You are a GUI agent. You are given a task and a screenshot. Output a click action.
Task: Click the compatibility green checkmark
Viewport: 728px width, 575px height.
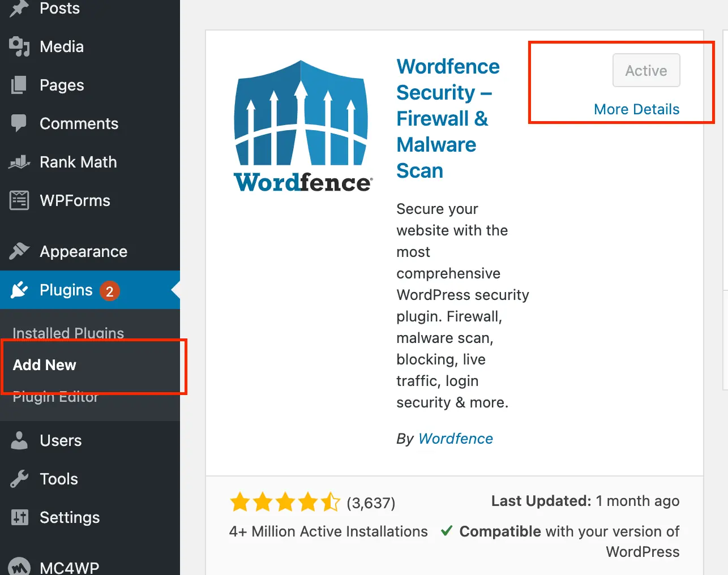tap(447, 531)
